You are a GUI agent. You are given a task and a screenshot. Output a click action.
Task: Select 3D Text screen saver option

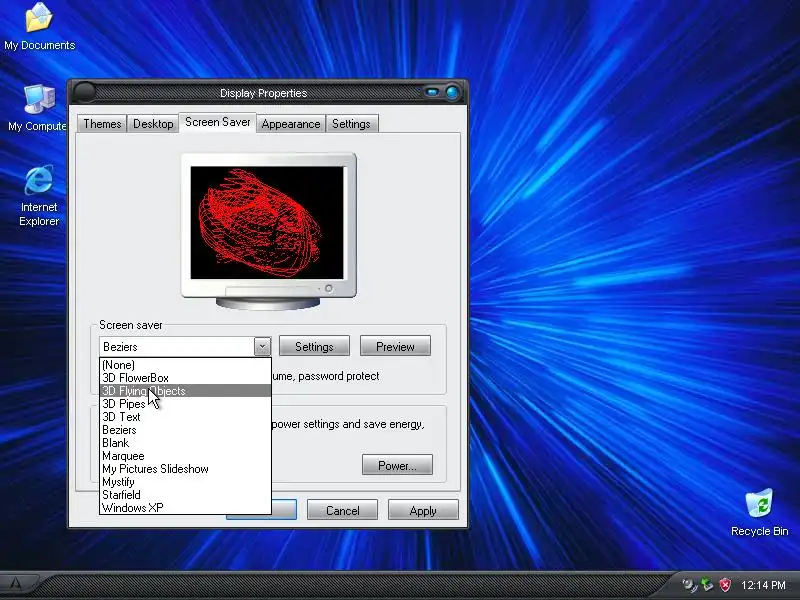[185, 417]
